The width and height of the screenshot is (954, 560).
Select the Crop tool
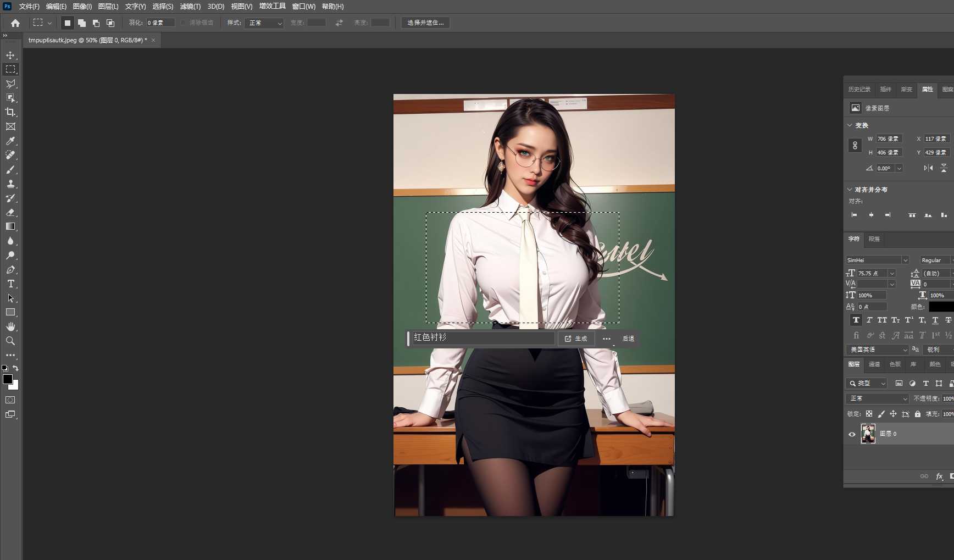(x=10, y=112)
